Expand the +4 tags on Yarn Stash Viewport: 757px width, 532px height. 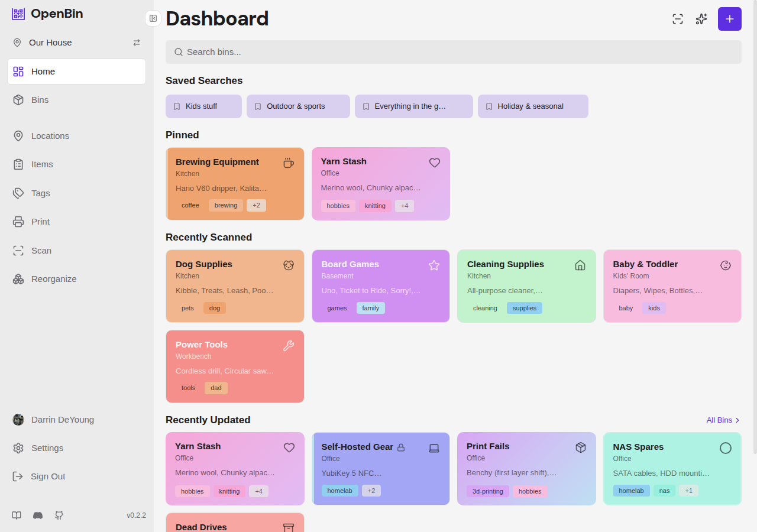coord(405,206)
